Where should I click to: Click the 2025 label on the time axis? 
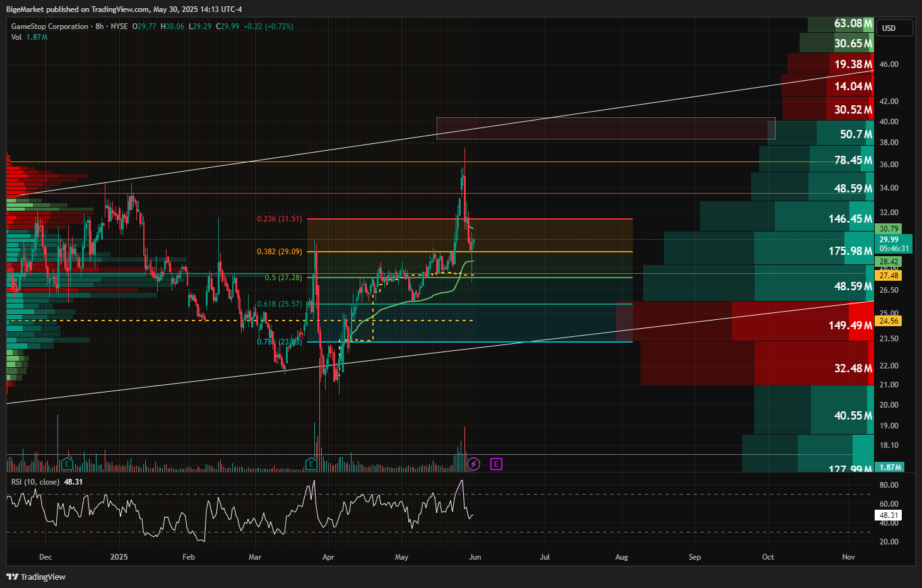tap(119, 557)
